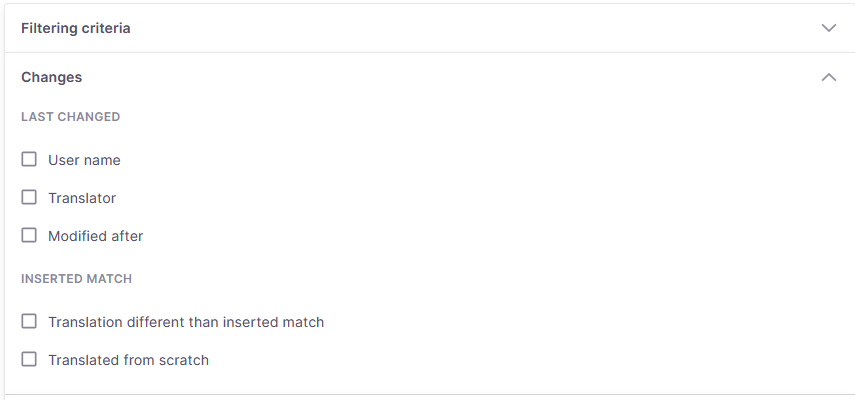Enable the User name checkbox

click(x=29, y=160)
